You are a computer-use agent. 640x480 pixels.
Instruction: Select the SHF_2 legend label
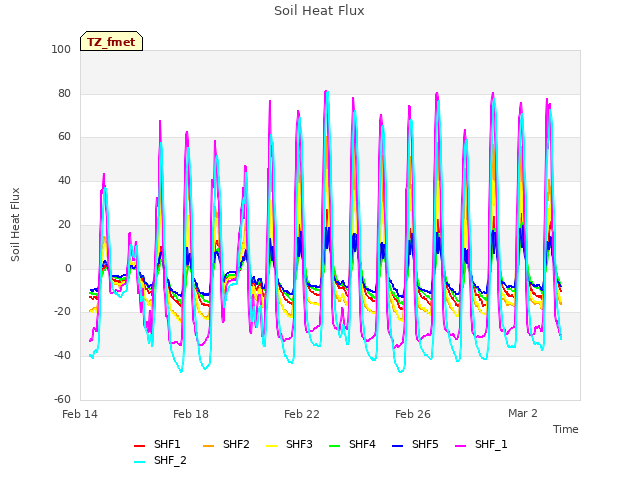(170, 460)
